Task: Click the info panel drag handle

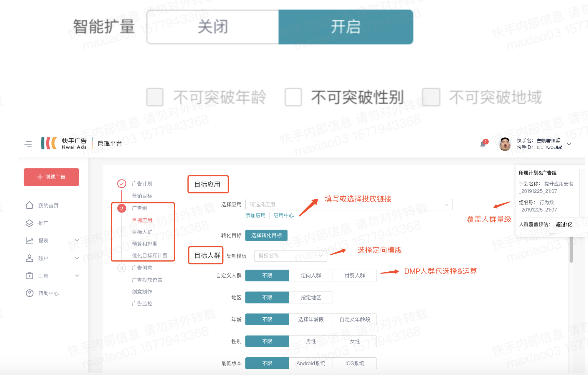Action: pyautogui.click(x=552, y=234)
